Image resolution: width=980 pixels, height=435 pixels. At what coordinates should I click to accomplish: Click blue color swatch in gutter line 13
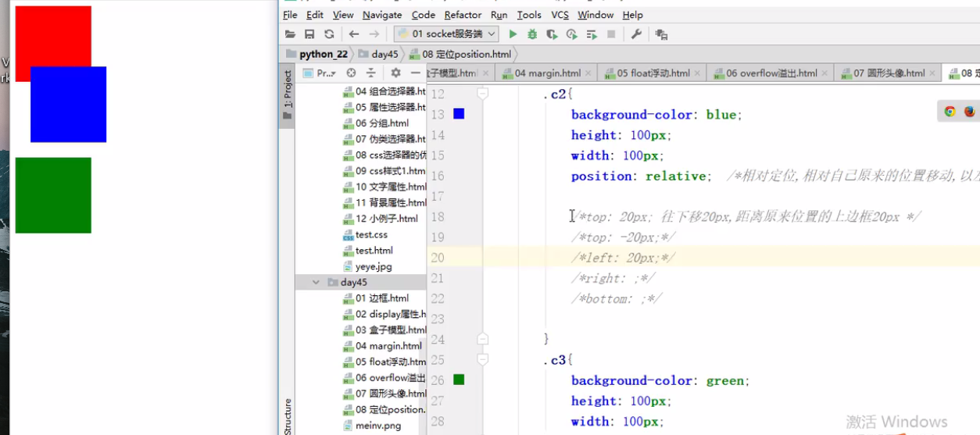tap(459, 114)
